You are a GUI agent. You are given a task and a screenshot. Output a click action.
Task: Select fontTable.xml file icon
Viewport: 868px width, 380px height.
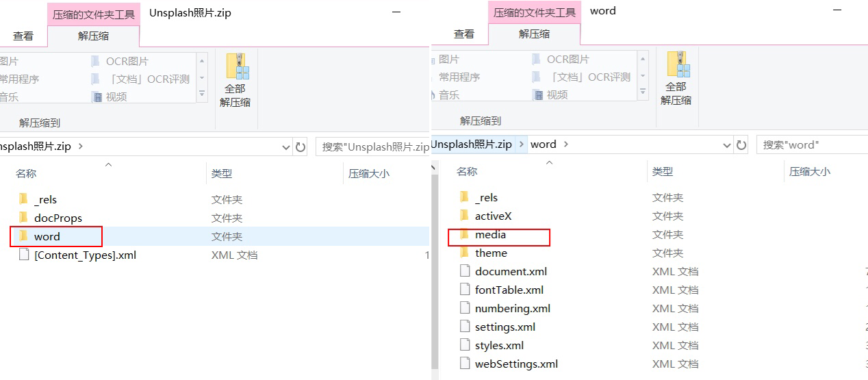coord(465,290)
